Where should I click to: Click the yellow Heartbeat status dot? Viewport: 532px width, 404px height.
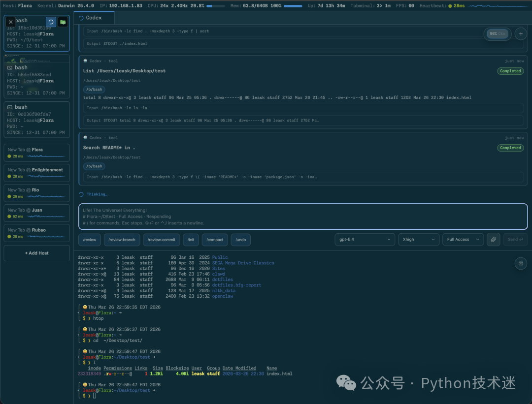pos(450,6)
